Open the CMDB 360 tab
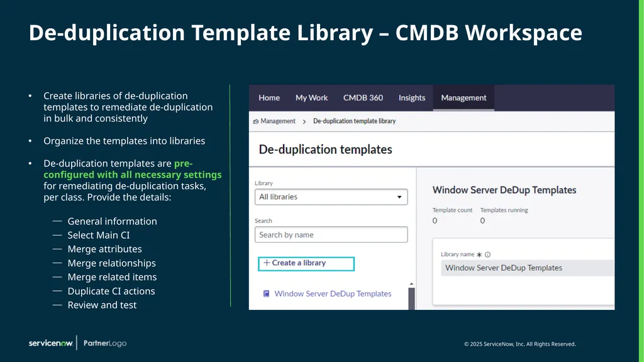Image resolution: width=644 pixels, height=362 pixels. click(363, 97)
